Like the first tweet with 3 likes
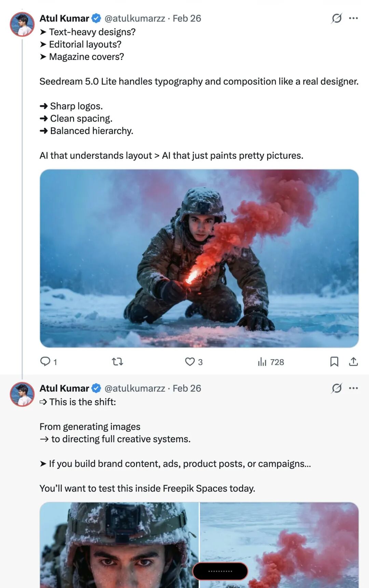 [190, 362]
